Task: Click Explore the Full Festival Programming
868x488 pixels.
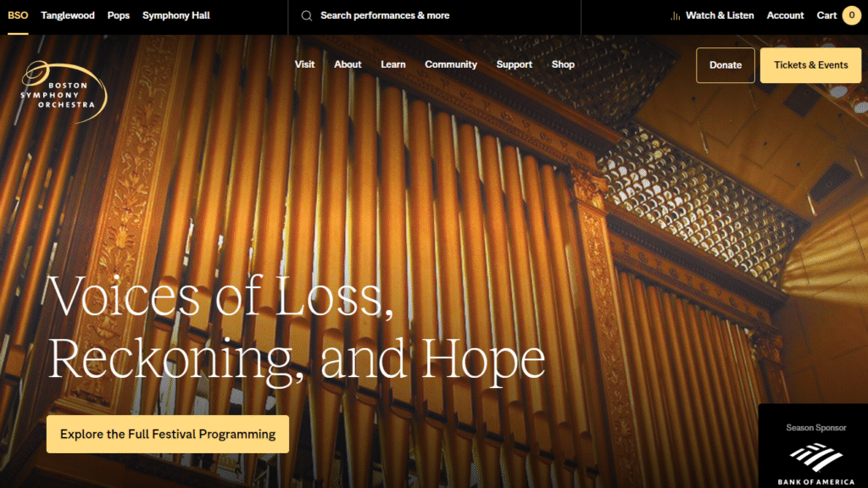Action: tap(168, 435)
